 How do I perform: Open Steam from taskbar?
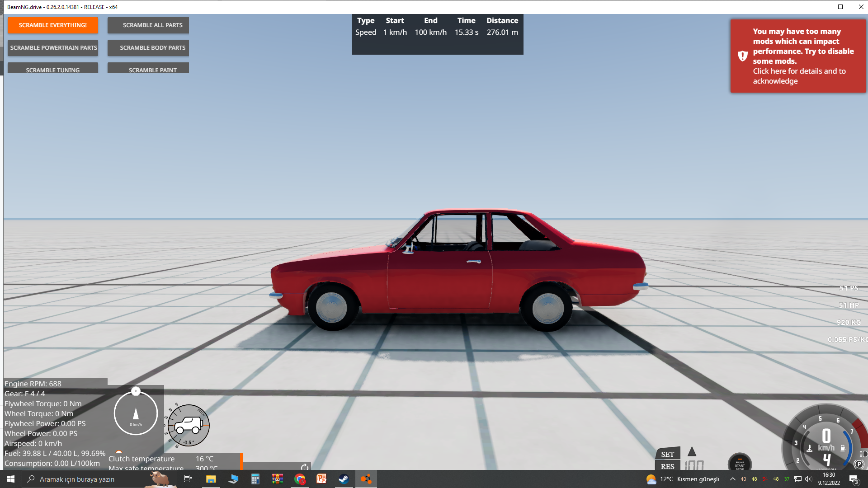pyautogui.click(x=344, y=479)
